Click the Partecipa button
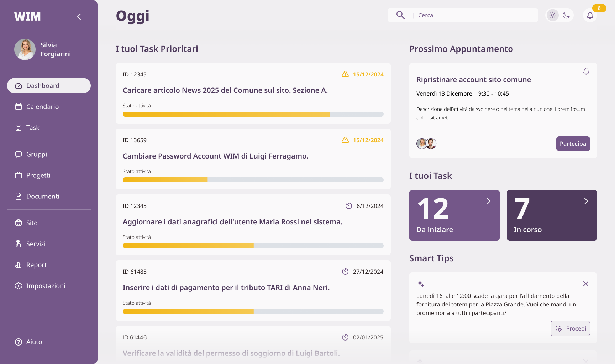This screenshot has width=615, height=364. 573,144
